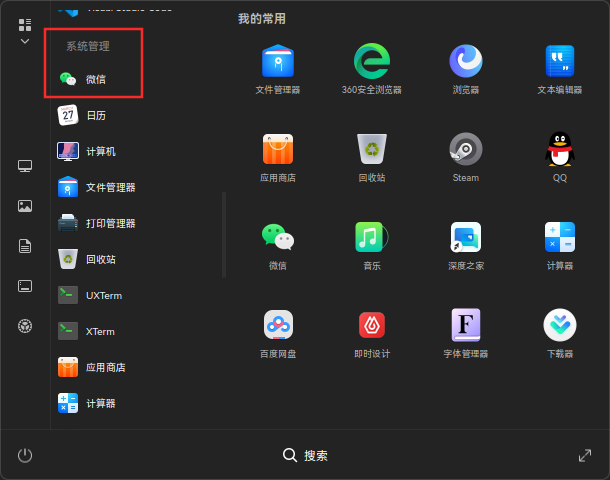Open control center from sidebar icon
Image resolution: width=610 pixels, height=480 pixels.
tap(25, 326)
